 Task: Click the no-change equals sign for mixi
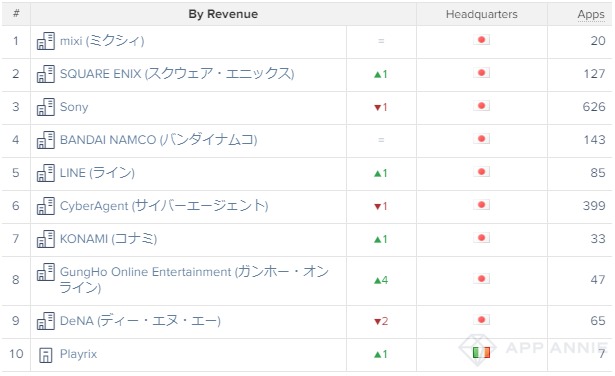pyautogui.click(x=381, y=41)
